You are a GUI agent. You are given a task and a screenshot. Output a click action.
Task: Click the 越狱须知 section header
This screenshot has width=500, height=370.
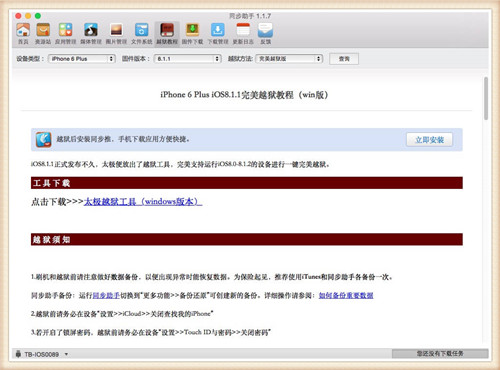click(247, 239)
